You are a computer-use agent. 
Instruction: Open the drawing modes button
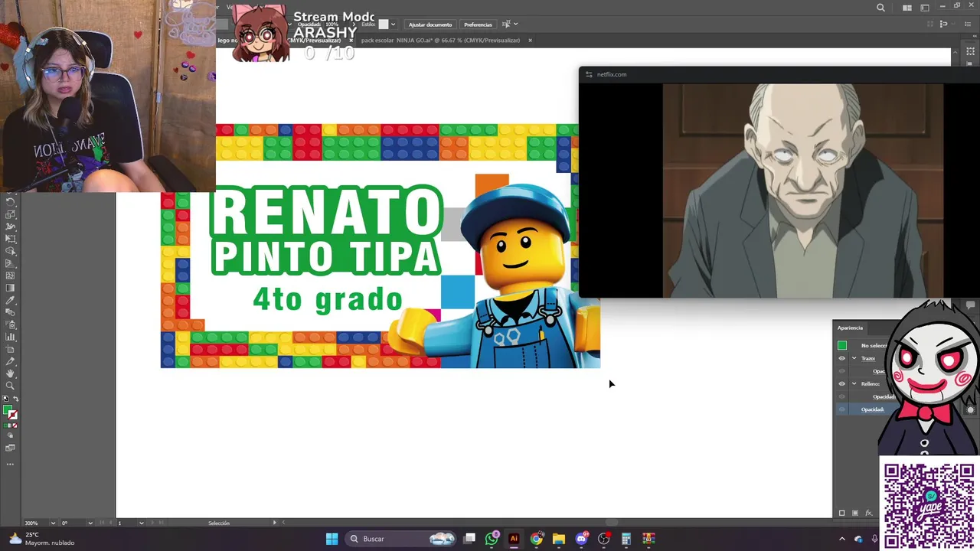[x=11, y=435]
